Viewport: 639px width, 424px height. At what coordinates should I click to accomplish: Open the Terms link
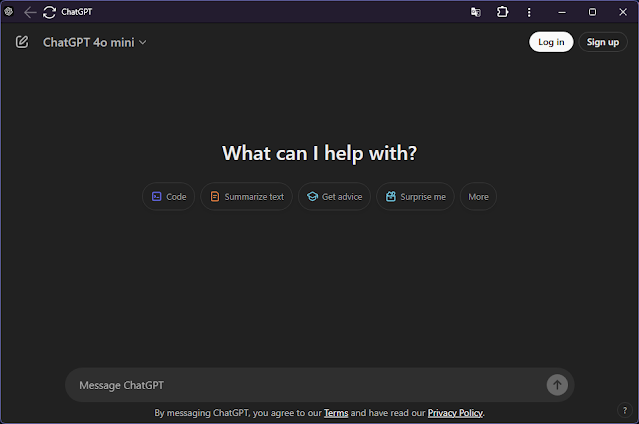point(336,413)
